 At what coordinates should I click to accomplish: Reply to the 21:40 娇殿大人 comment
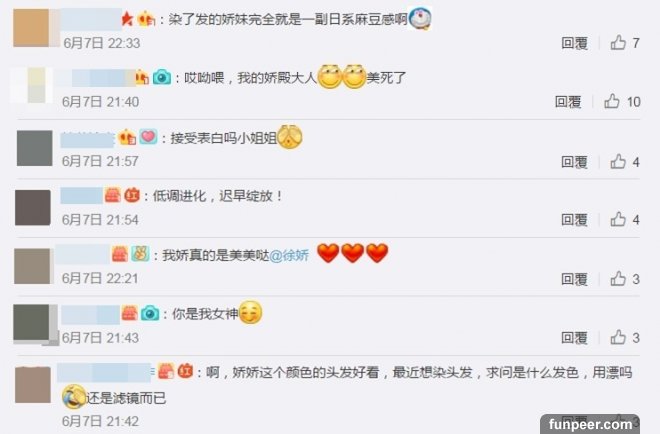[568, 102]
